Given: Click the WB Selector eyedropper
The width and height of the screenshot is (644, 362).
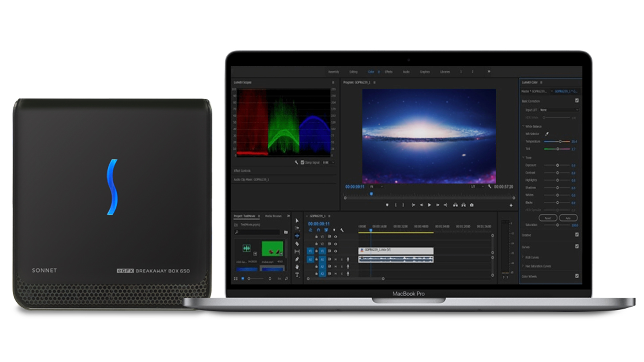Looking at the screenshot, I should 547,134.
